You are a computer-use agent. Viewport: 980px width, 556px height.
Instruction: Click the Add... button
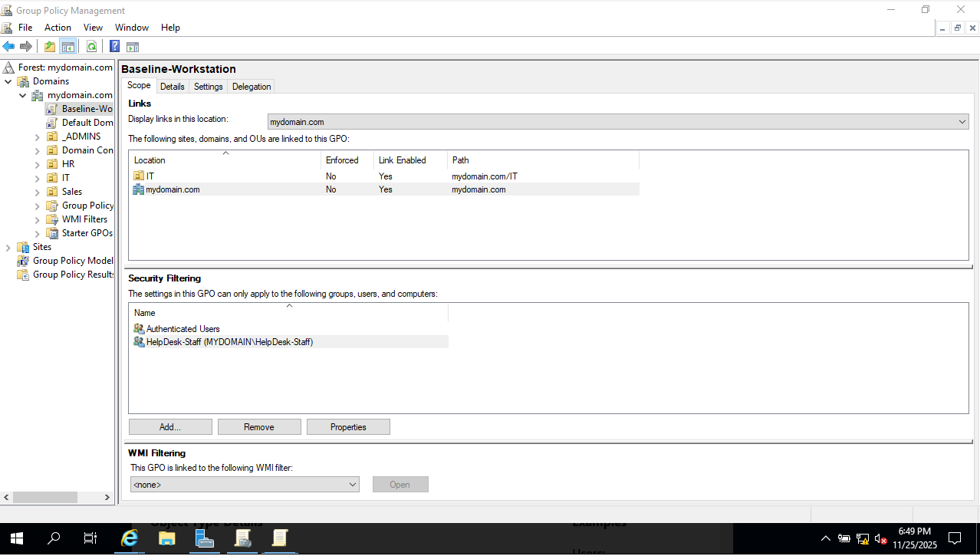click(170, 427)
